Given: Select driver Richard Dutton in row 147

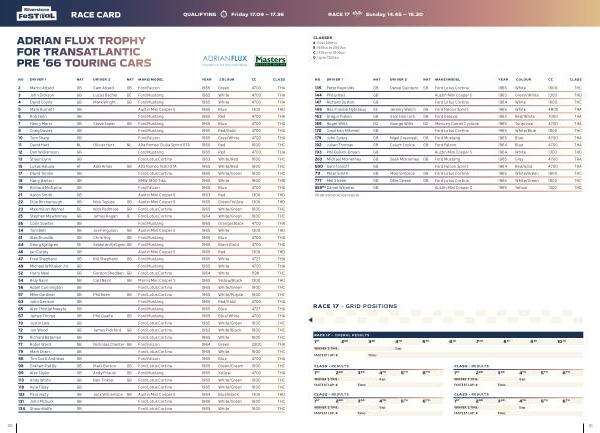Looking at the screenshot, I should pos(340,102).
